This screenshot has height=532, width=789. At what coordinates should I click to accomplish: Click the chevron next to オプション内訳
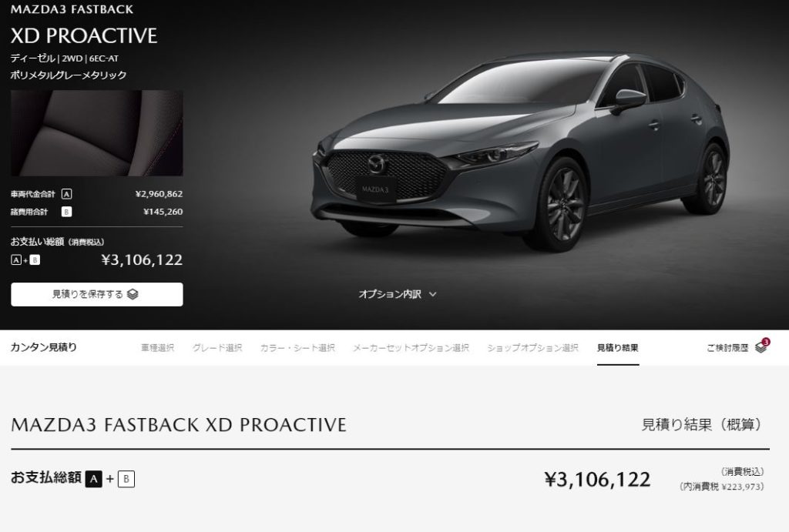coord(433,295)
